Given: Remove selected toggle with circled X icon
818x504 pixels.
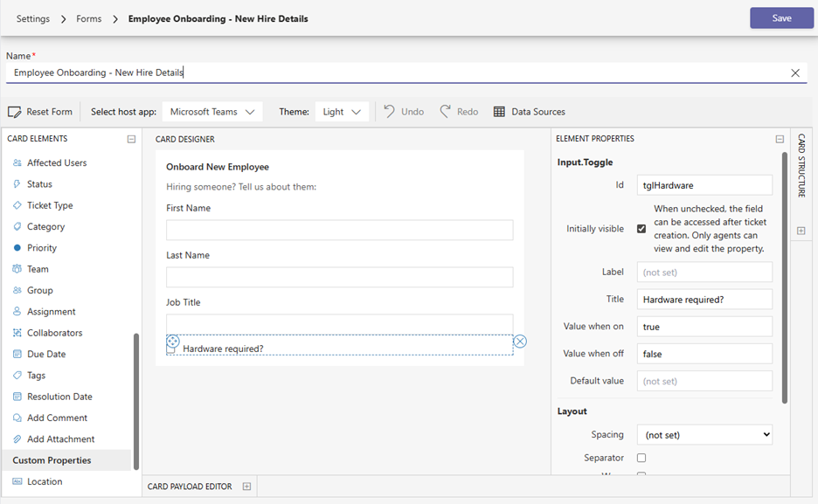Looking at the screenshot, I should click(520, 342).
